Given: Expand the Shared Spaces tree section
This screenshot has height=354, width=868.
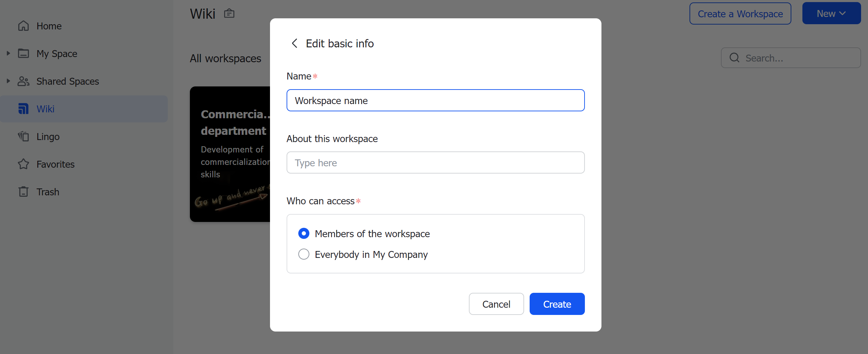Looking at the screenshot, I should tap(8, 81).
